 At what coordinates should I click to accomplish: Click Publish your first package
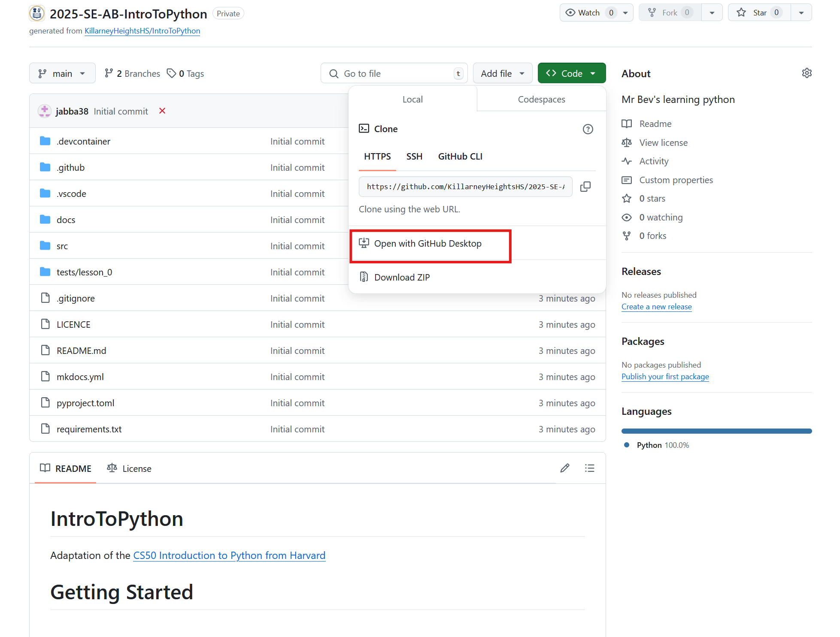coord(665,377)
